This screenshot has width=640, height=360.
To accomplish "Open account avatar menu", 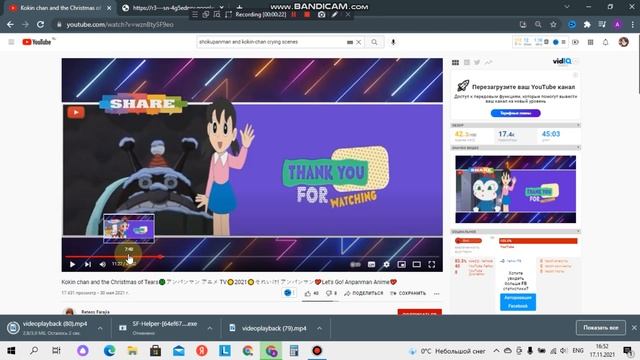I will coord(623,42).
